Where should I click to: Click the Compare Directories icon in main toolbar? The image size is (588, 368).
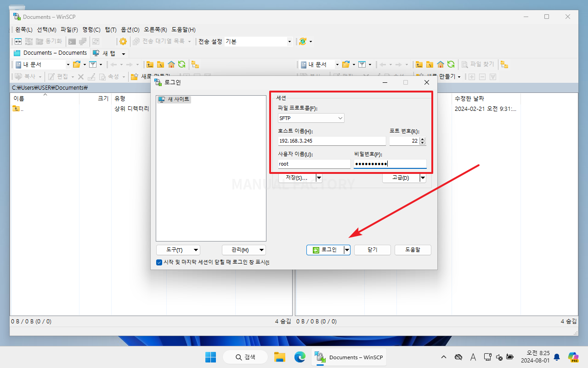point(18,41)
